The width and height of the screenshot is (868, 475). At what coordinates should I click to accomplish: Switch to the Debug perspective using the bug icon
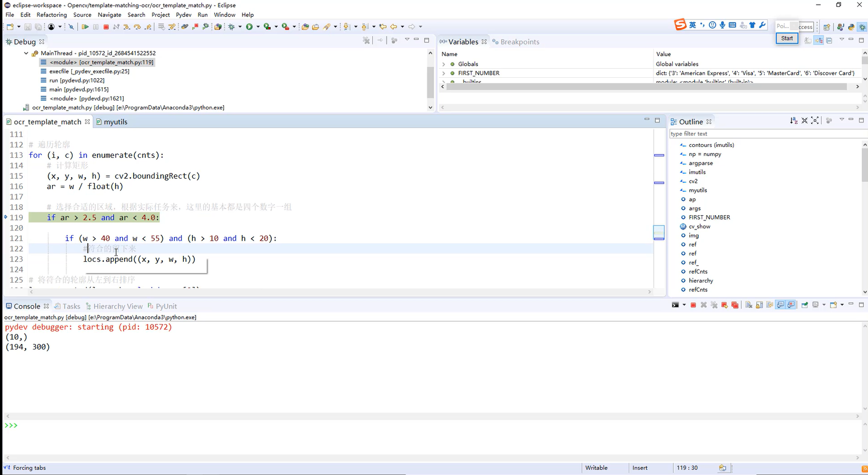(862, 27)
